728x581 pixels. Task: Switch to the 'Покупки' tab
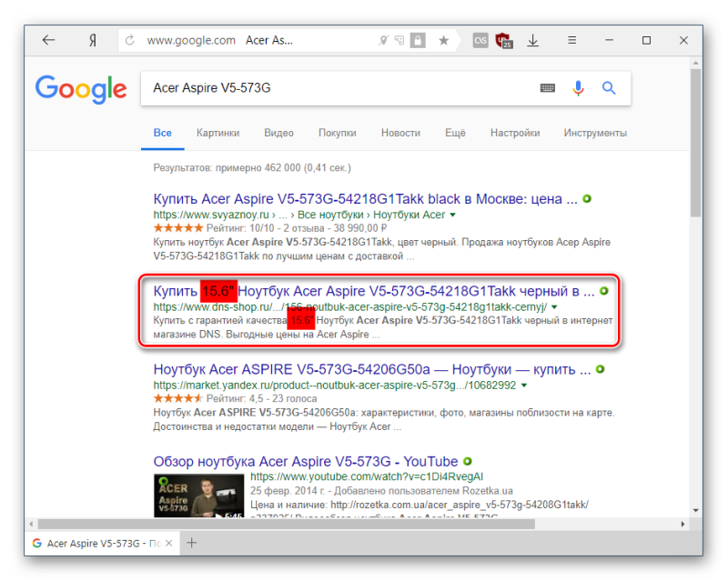tap(337, 133)
